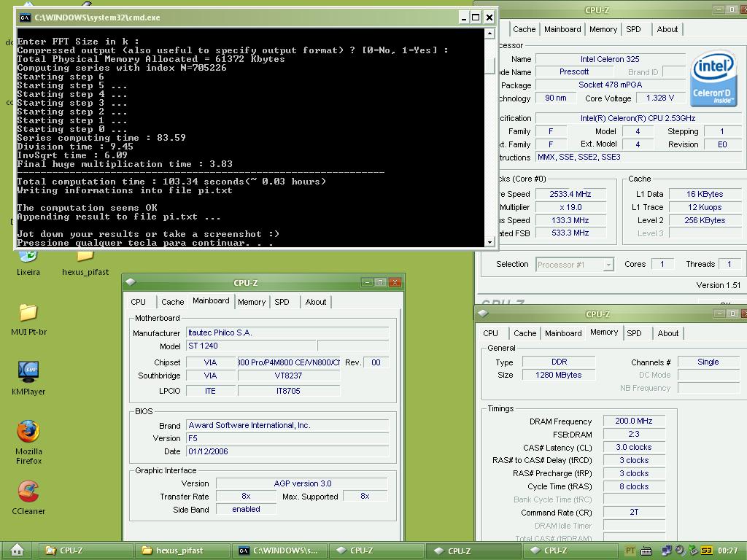Click the FSB:DRAM 2:3 value
This screenshot has height=560, width=747.
click(634, 435)
